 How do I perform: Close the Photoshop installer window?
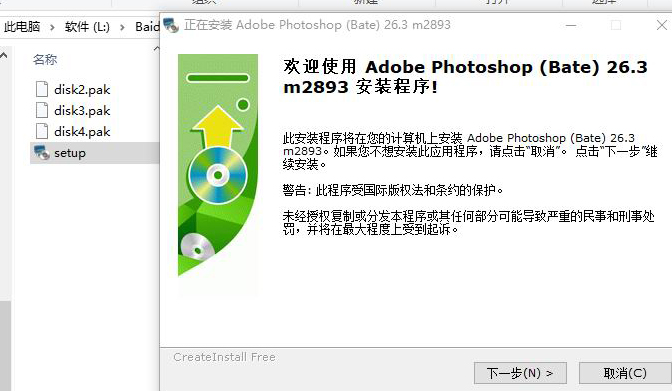pyautogui.click(x=661, y=25)
